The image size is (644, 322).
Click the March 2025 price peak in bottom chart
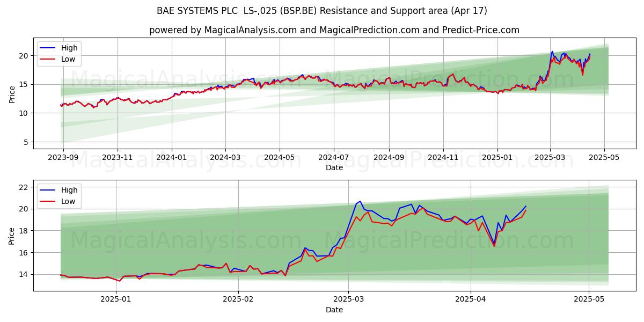360,201
